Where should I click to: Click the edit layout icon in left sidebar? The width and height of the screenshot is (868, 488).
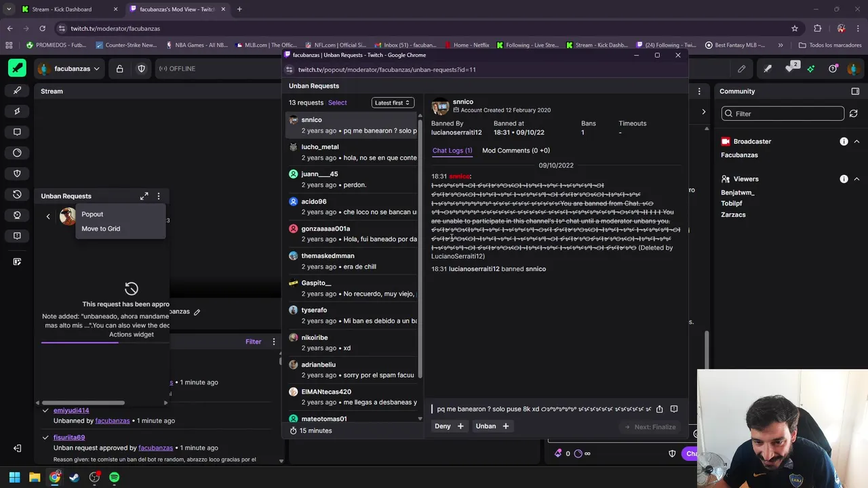[x=17, y=262]
